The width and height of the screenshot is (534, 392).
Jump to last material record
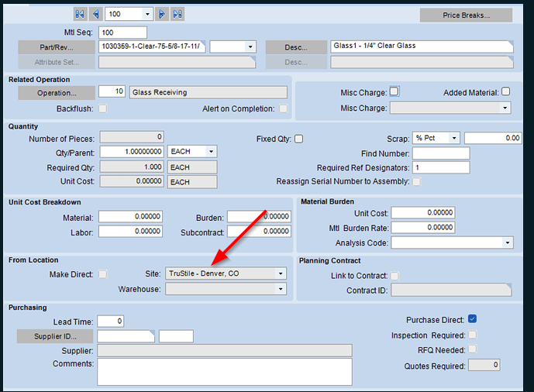(177, 14)
